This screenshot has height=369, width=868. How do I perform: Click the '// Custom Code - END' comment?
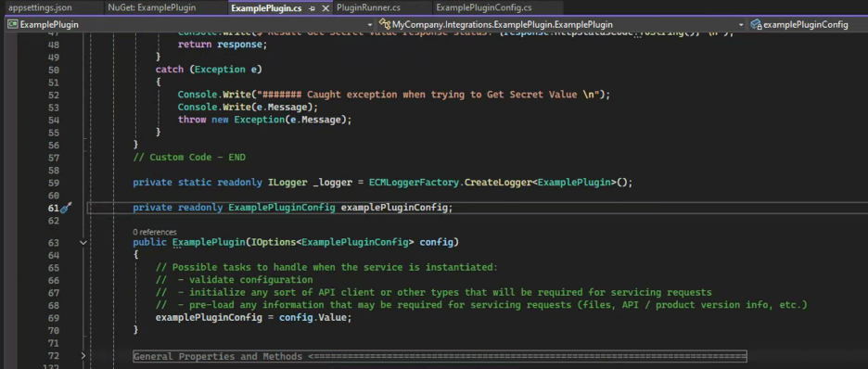189,157
